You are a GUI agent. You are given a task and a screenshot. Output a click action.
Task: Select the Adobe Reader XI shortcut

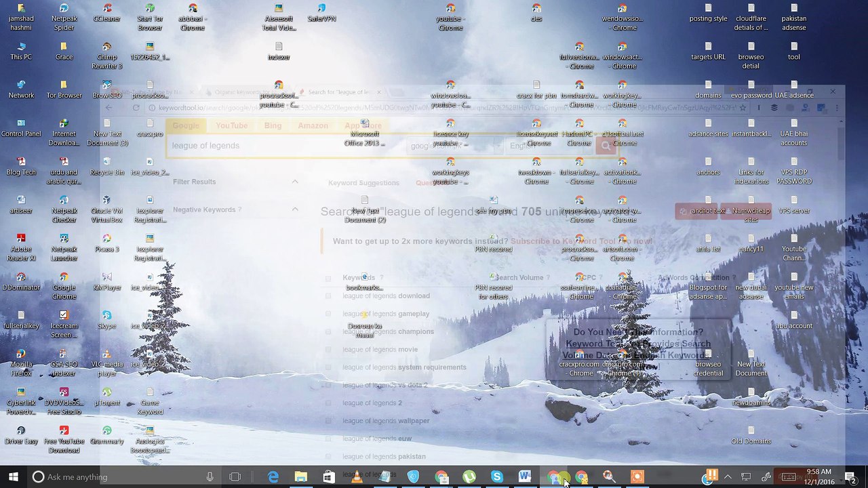(21, 248)
